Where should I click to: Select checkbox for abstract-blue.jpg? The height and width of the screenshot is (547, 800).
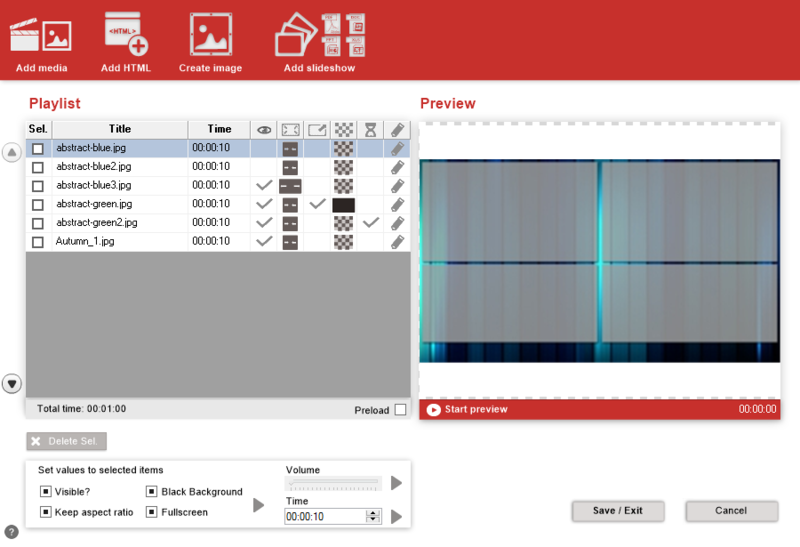(38, 148)
